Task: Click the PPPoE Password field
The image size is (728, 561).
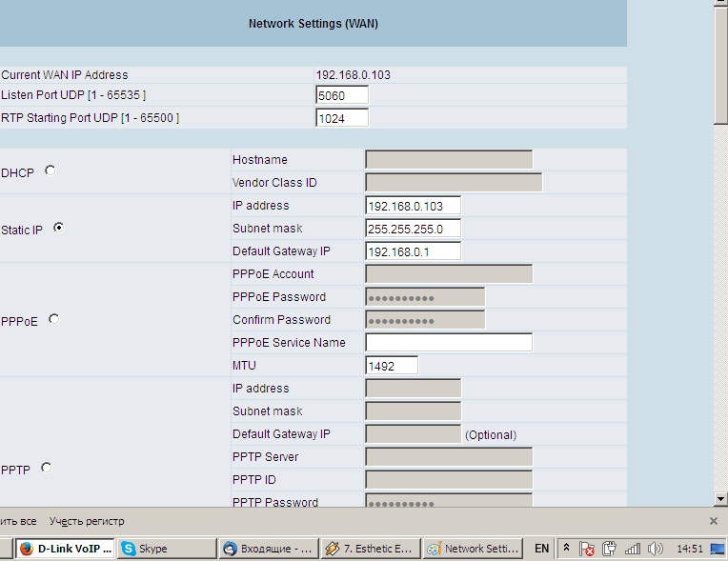Action: (x=425, y=297)
